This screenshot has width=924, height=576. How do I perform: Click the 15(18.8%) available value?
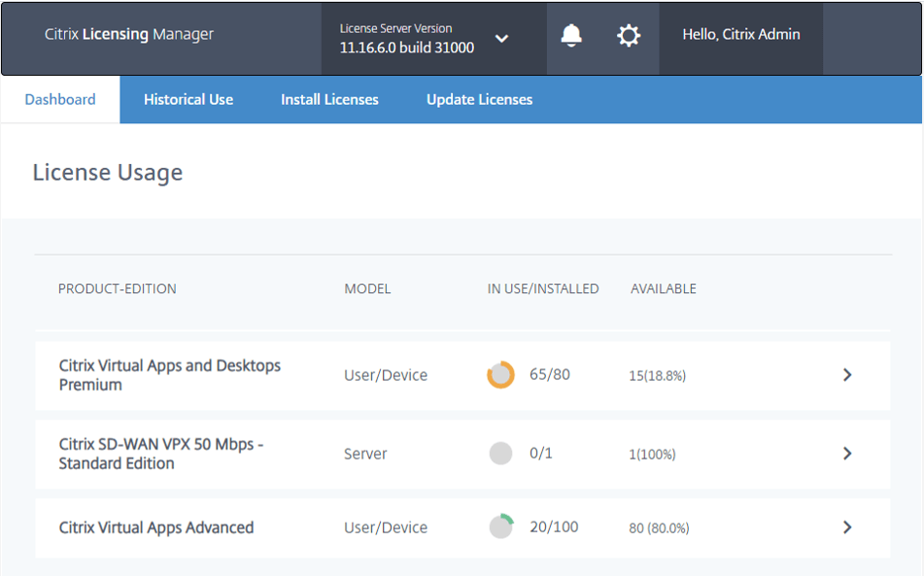click(658, 376)
